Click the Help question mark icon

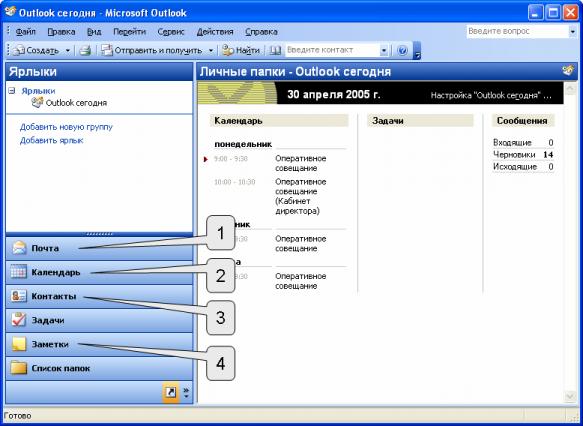tap(402, 50)
